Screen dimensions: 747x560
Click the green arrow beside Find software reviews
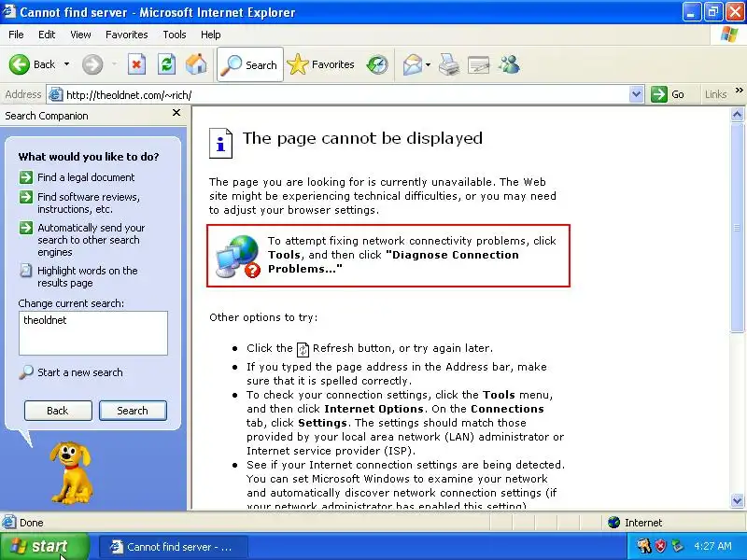pyautogui.click(x=26, y=196)
